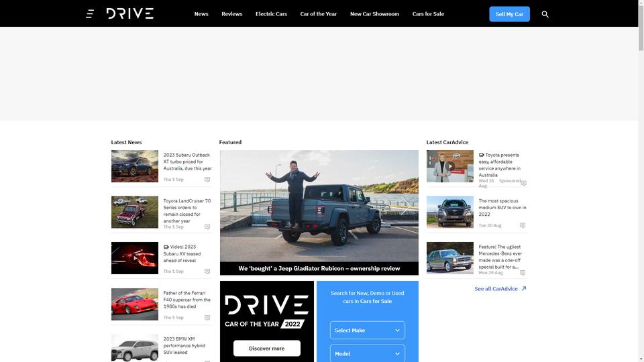Click the Sell My Car button
The image size is (644, 362).
pyautogui.click(x=509, y=14)
